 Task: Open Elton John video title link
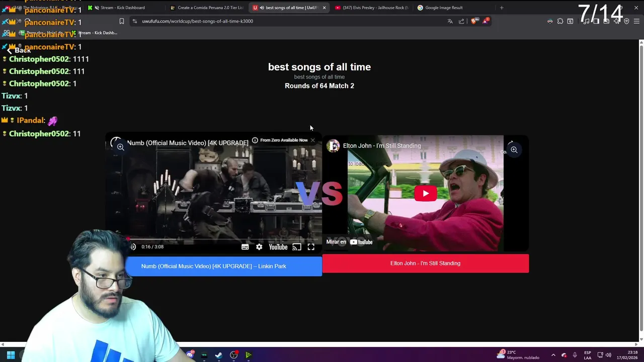click(382, 146)
